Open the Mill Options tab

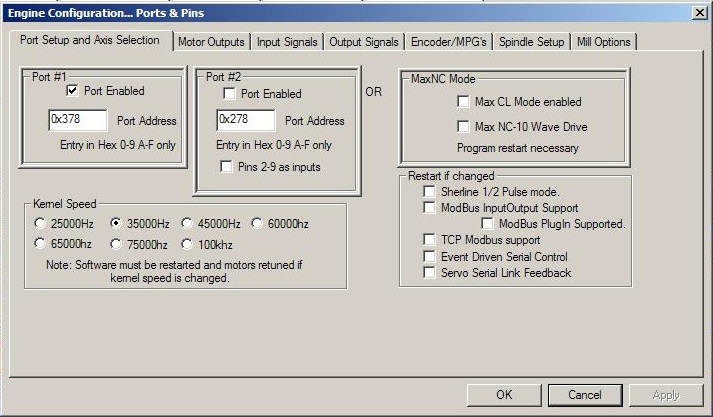(604, 42)
